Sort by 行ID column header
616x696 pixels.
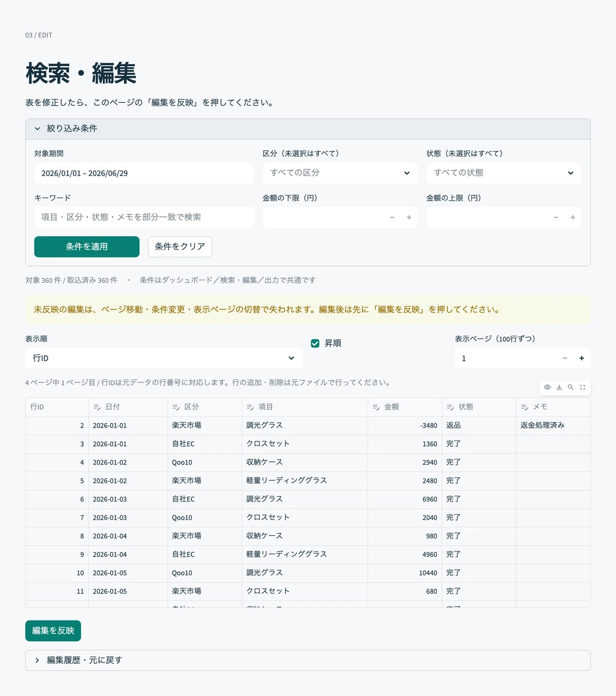(x=57, y=407)
